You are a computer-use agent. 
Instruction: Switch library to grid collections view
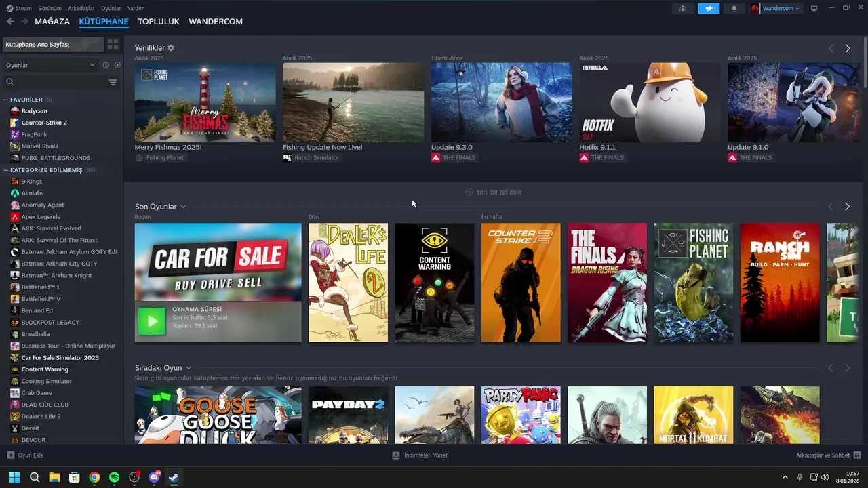tap(113, 44)
